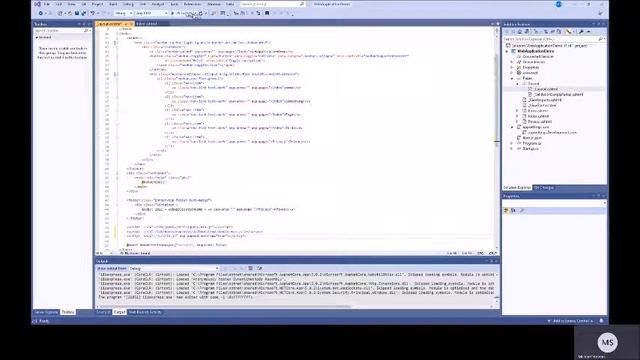Open the File menu

[47, 4]
